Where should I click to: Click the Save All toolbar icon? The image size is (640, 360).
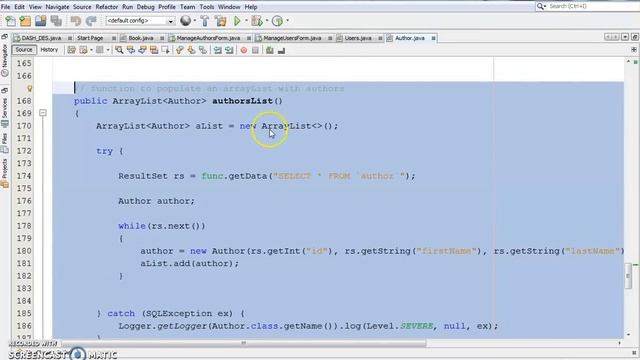tap(56, 21)
